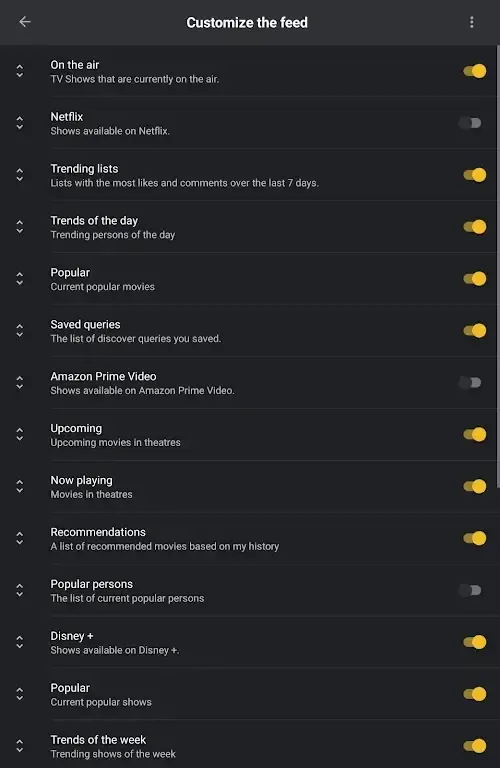Go back using the arrow icon

24,22
